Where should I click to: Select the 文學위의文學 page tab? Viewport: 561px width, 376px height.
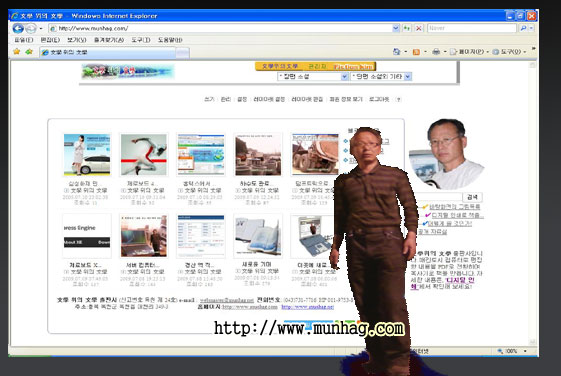click(x=279, y=66)
